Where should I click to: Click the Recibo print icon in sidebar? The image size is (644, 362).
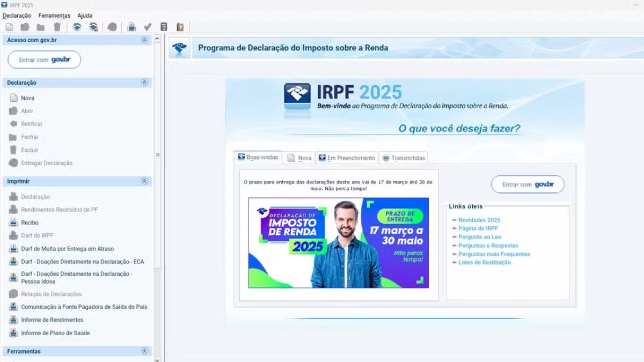click(x=13, y=223)
